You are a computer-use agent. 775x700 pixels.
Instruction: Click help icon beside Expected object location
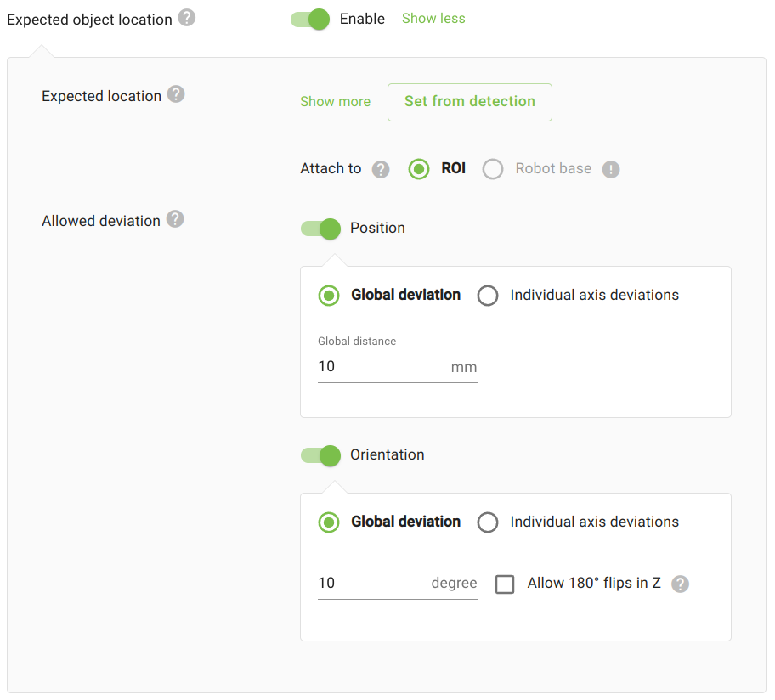pos(187,18)
